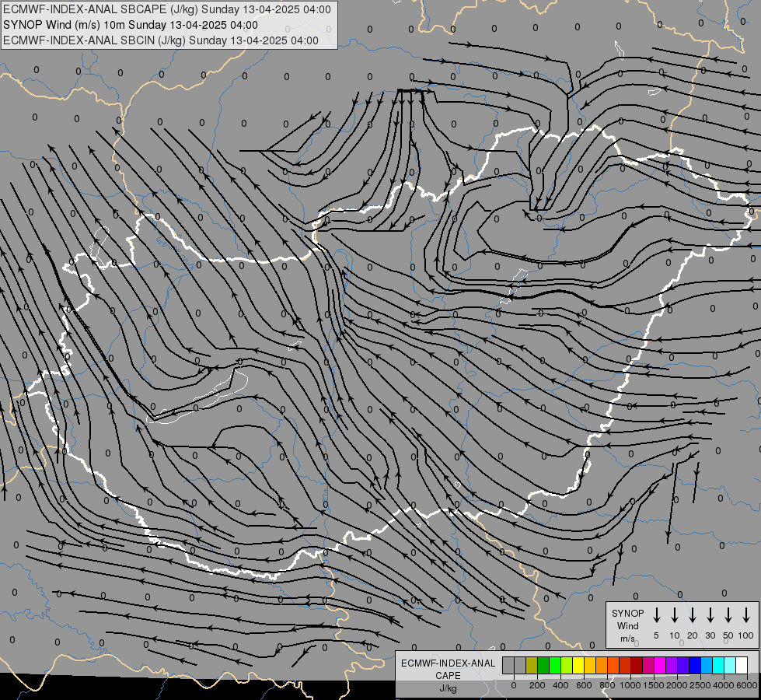Pick the white swatch at the scale's end
The image size is (761, 700).
tap(742, 666)
